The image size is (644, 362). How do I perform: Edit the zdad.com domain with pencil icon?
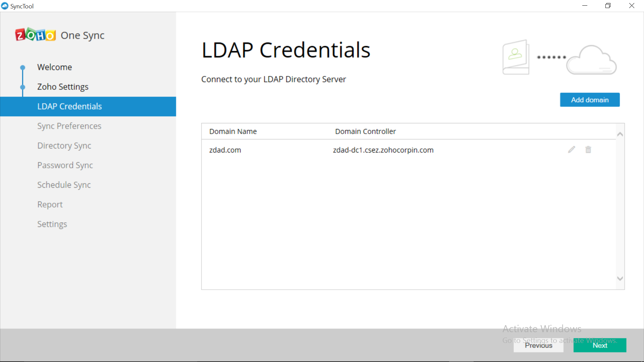(572, 149)
